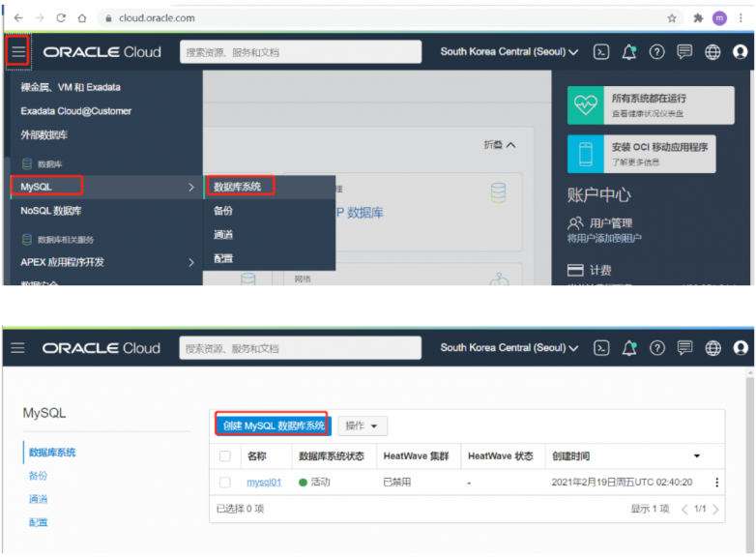Collapse the section with 折叠
The height and width of the screenshot is (557, 756).
tap(500, 145)
